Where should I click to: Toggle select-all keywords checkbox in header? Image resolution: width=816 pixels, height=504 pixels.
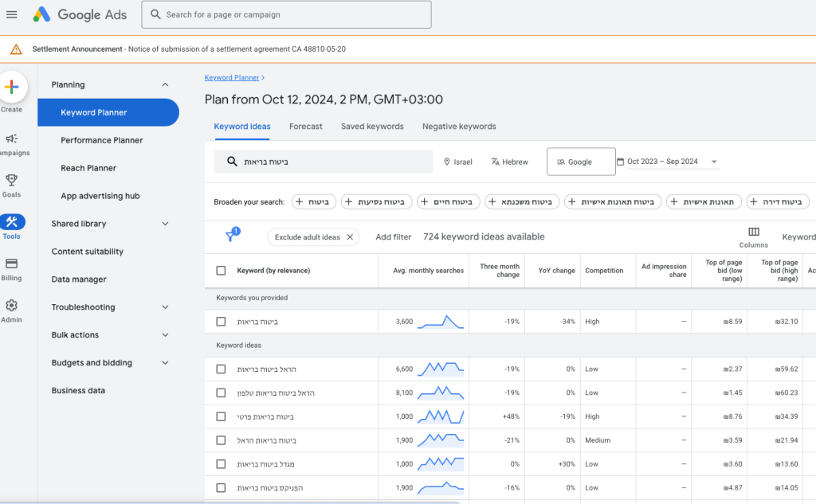pyautogui.click(x=222, y=271)
